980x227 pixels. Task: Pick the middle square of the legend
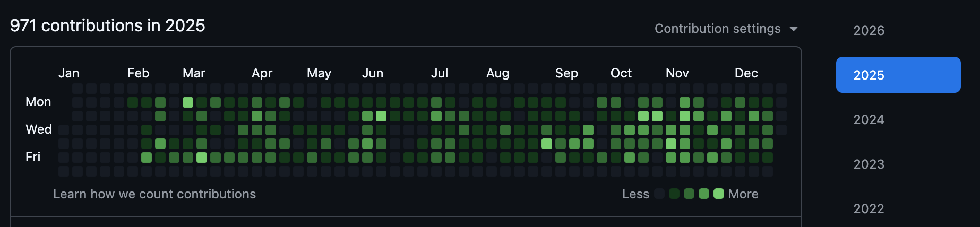[689, 194]
